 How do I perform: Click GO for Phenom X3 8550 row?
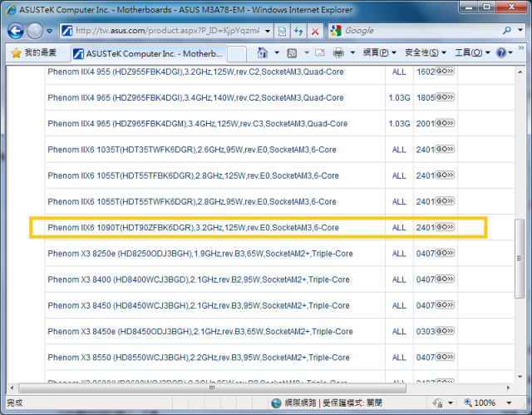tap(445, 357)
